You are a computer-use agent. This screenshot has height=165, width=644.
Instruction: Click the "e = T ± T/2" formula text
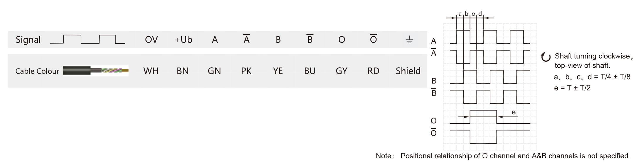[x=572, y=88]
